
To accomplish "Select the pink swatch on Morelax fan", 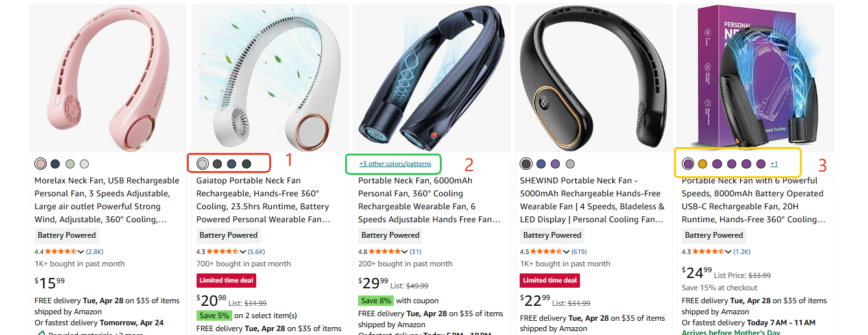I will point(41,164).
